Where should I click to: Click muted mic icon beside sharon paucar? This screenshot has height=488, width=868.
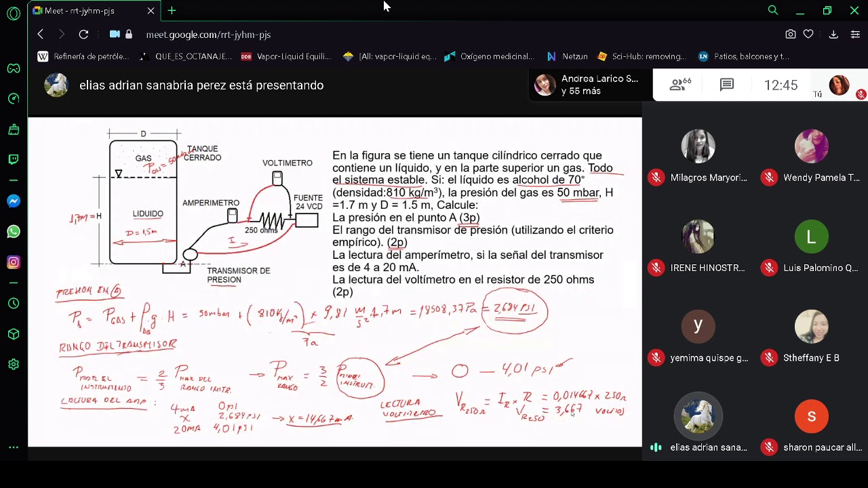[x=769, y=447]
